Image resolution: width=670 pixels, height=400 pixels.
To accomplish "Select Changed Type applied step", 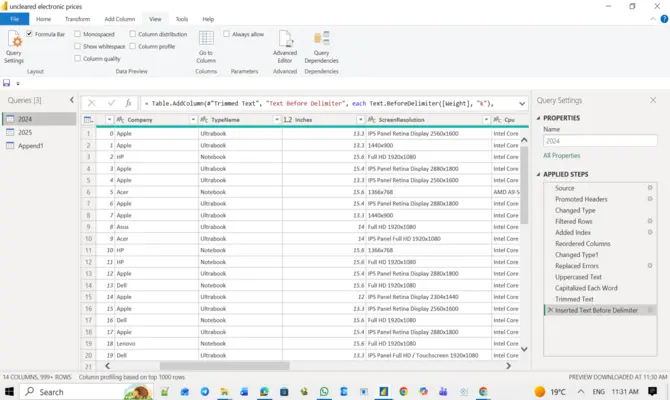I will (575, 210).
